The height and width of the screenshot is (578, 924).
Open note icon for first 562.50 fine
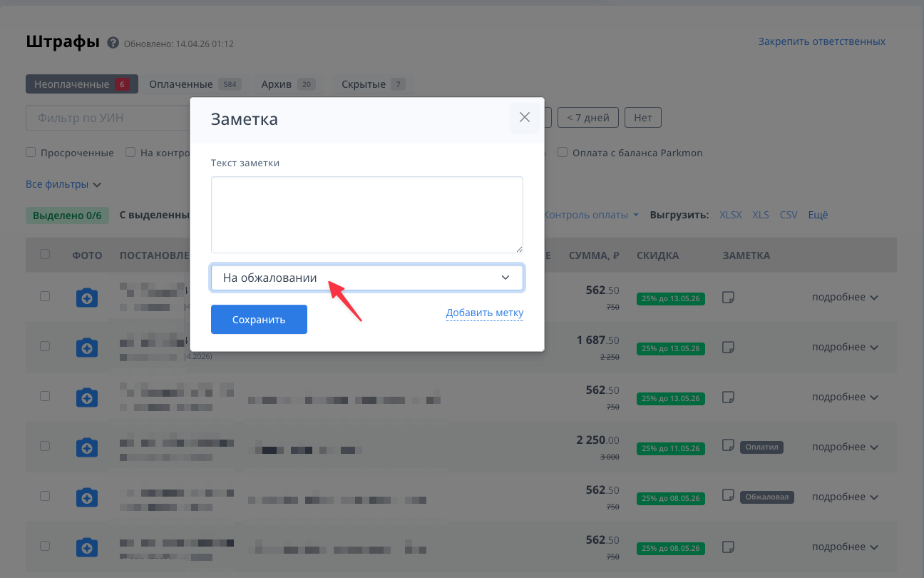[x=728, y=297]
